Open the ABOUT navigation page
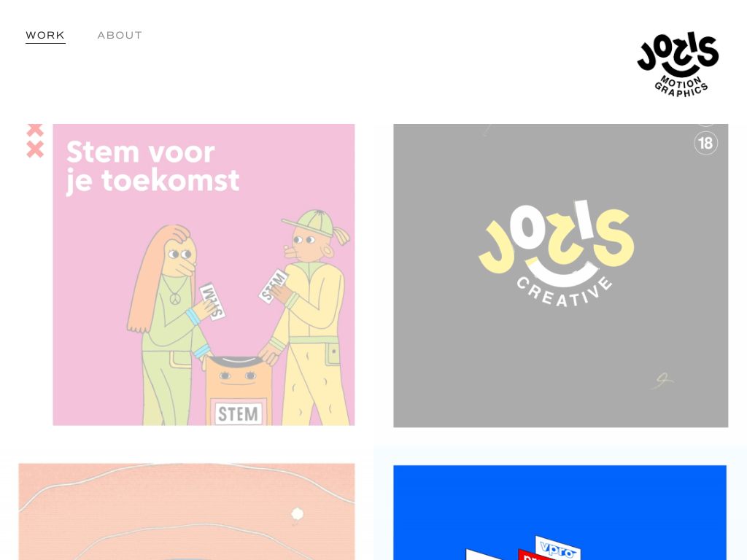 (120, 35)
